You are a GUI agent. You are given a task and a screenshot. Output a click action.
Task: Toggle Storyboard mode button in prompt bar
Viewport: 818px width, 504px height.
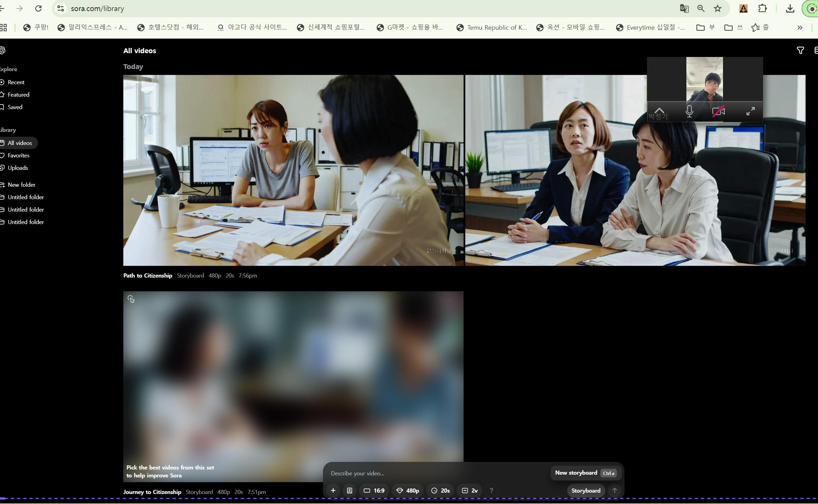click(586, 491)
